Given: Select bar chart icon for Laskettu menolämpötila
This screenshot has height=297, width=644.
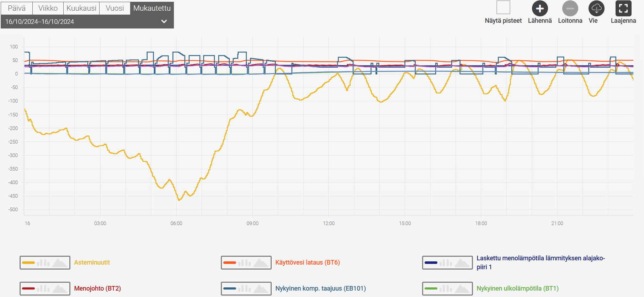Looking at the screenshot, I should (446, 263).
